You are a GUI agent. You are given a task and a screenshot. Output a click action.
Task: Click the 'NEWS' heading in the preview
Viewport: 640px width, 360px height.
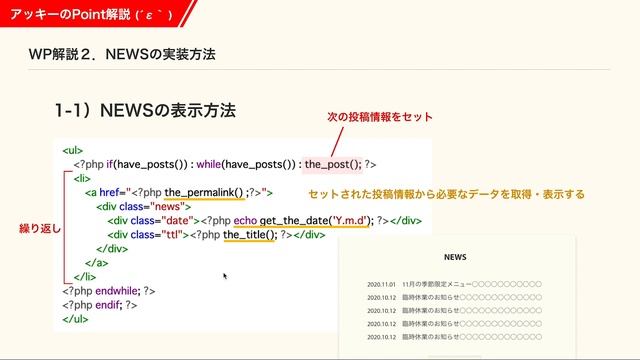click(455, 257)
